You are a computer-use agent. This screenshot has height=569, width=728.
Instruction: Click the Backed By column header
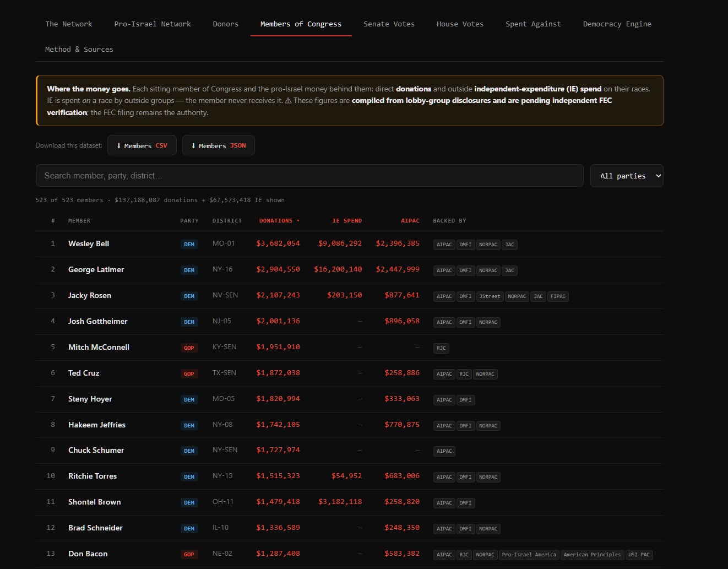[x=449, y=221]
